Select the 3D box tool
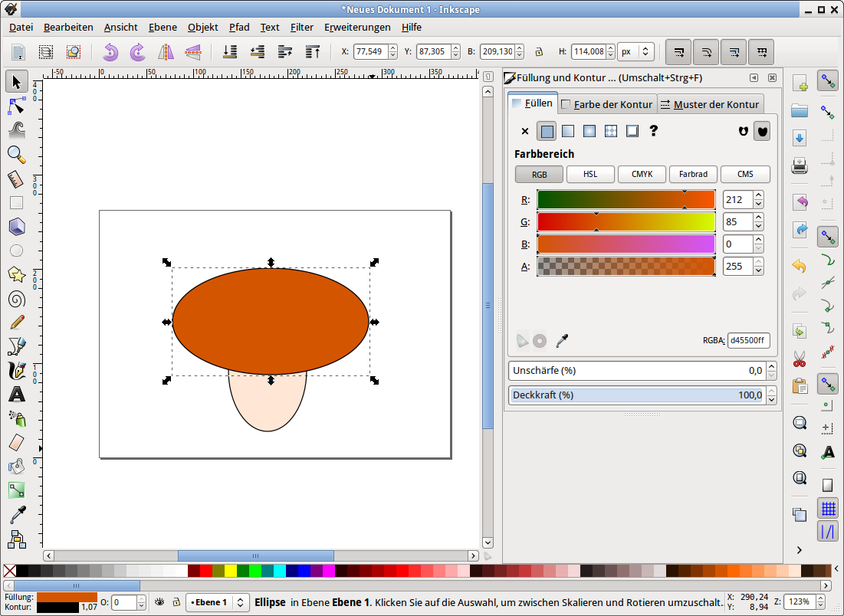The image size is (844, 616). click(16, 227)
